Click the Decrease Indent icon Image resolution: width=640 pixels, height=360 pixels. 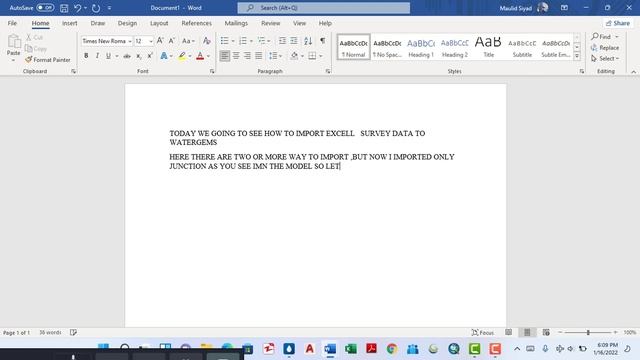282,41
